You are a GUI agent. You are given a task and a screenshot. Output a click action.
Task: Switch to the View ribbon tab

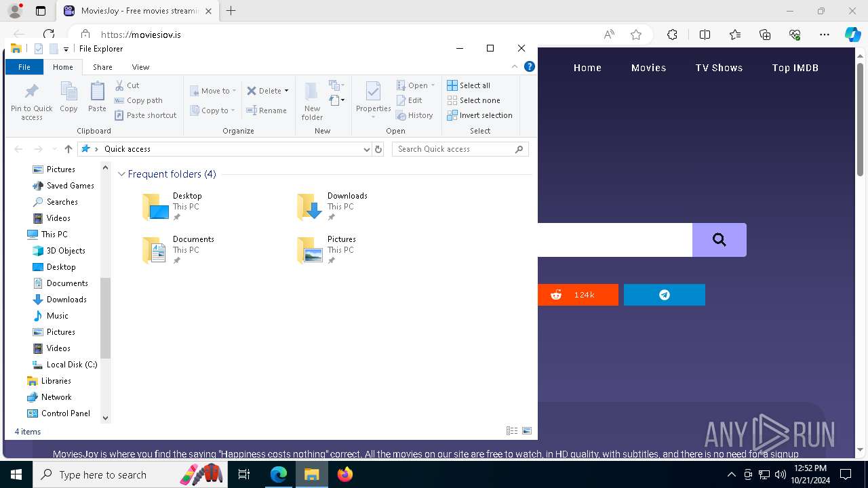click(140, 66)
